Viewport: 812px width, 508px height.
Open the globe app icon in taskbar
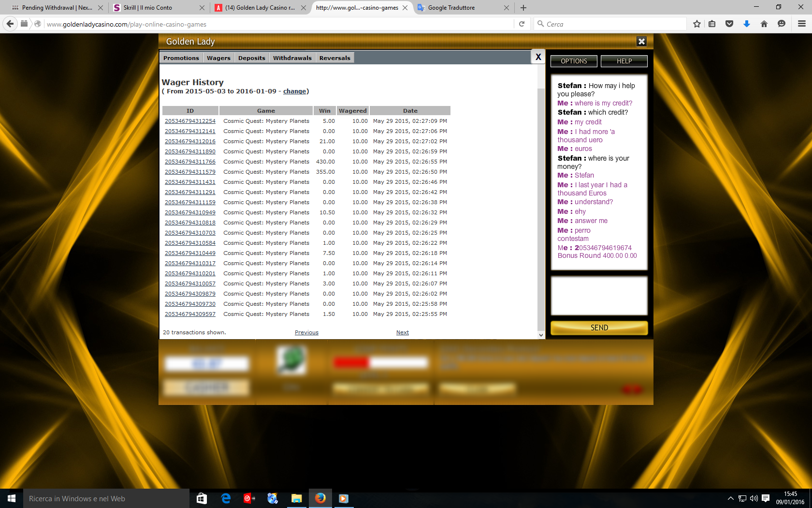[273, 498]
